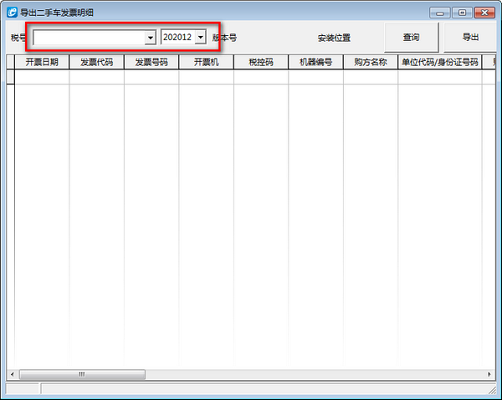Select the first row header cell
Screen dimensions: 502x400
tap(10, 77)
